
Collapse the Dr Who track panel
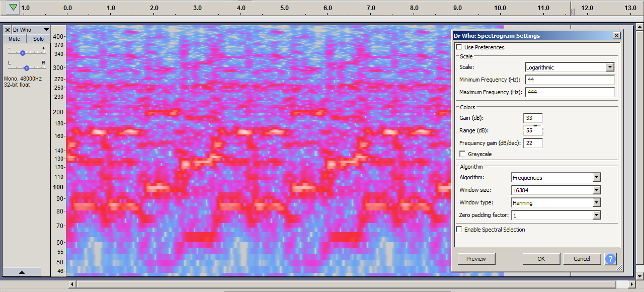click(22, 272)
